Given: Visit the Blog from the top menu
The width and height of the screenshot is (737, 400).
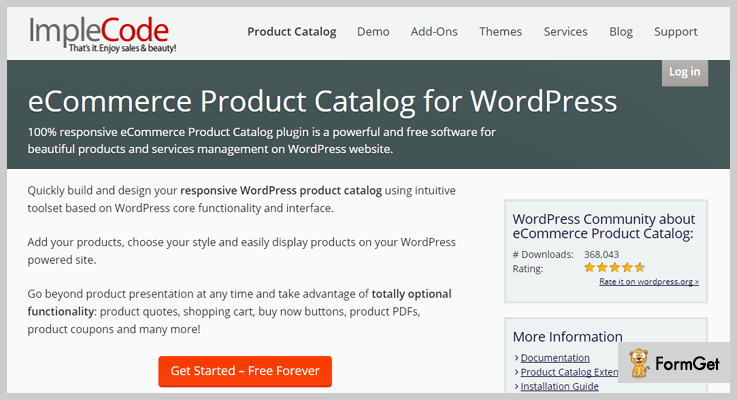Looking at the screenshot, I should [x=621, y=31].
